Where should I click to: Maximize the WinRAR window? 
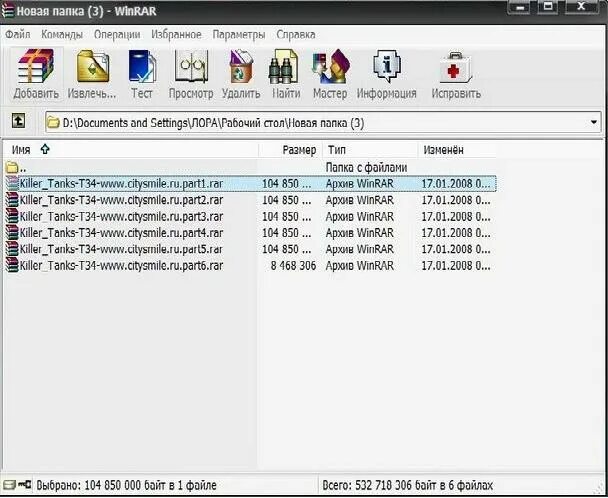(548, 7)
